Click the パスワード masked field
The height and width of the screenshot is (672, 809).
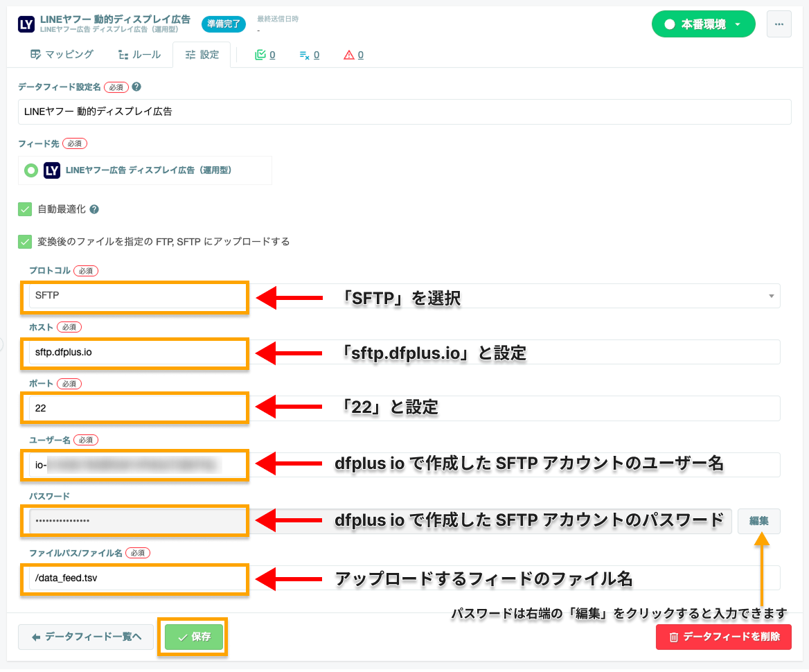[380, 521]
